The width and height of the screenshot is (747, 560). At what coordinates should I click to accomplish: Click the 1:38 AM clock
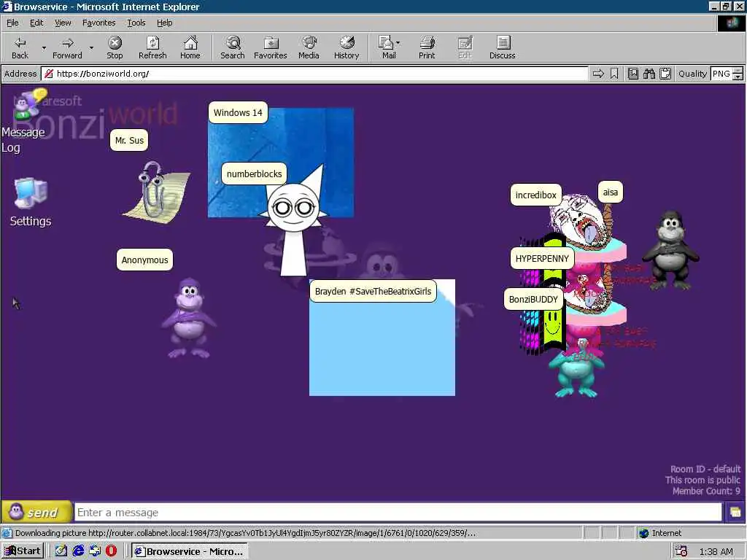coord(716,551)
